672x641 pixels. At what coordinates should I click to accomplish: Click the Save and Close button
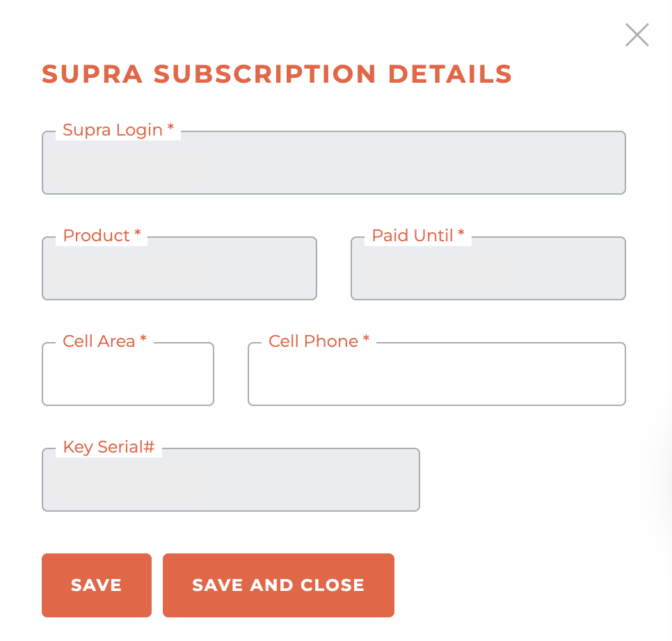pyautogui.click(x=278, y=585)
